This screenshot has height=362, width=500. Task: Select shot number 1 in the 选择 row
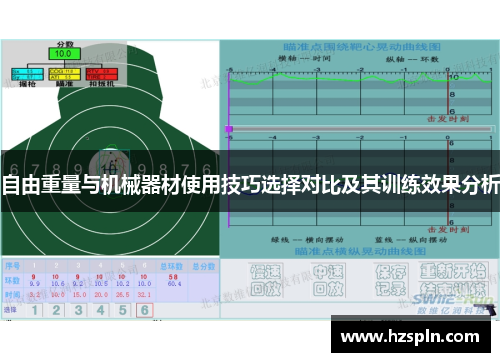point(34,310)
